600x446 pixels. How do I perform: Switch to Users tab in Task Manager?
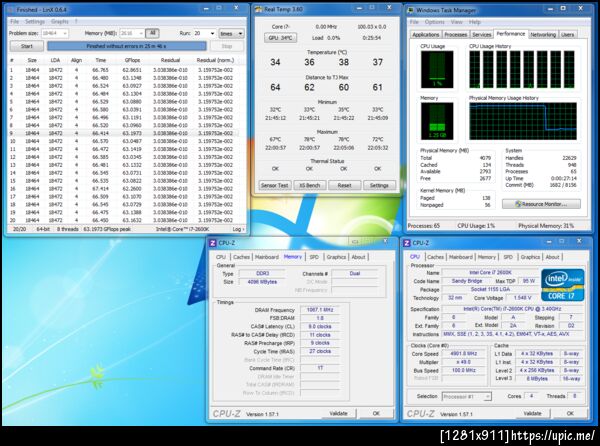[567, 34]
